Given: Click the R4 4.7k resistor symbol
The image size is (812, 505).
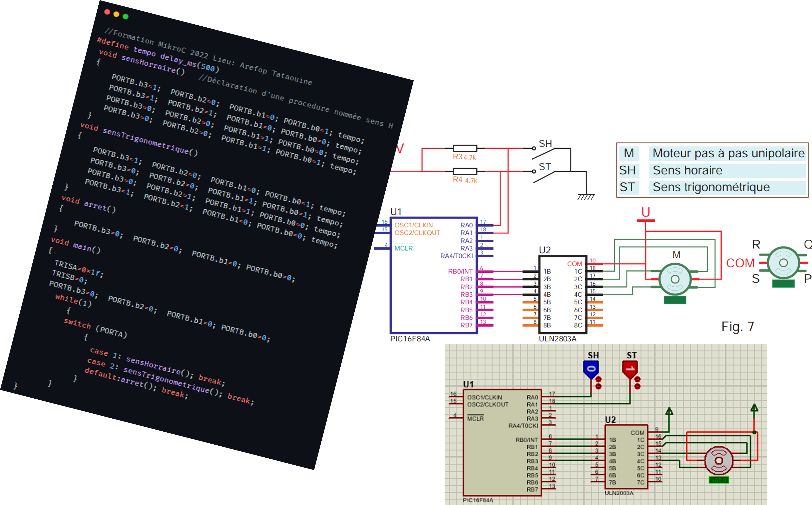Looking at the screenshot, I should [465, 171].
